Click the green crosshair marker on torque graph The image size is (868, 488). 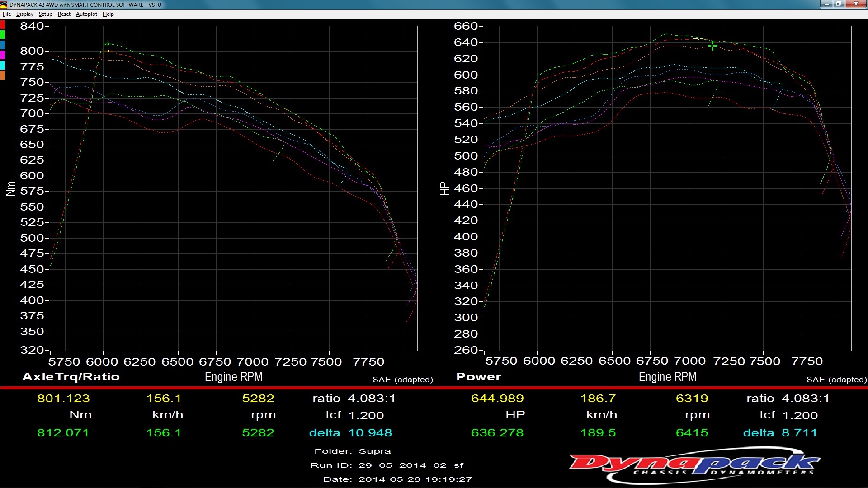click(x=108, y=44)
